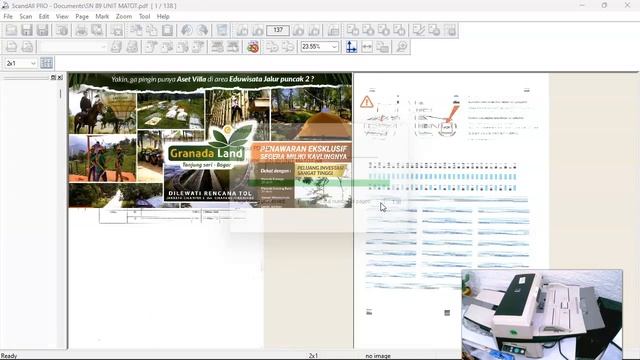
Task: Go to previous page icon left of 137
Action: coord(258,30)
